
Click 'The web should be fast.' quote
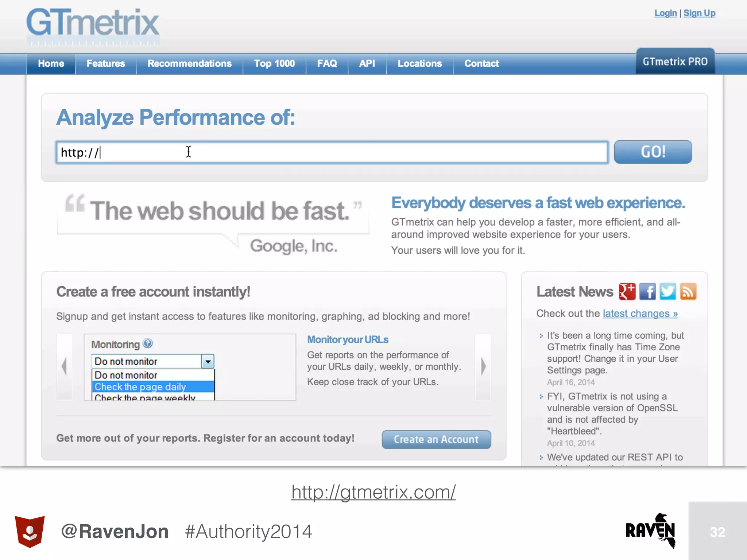click(220, 211)
